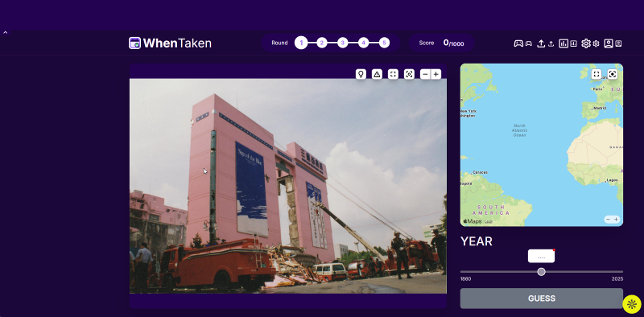Image resolution: width=644 pixels, height=317 pixels.
Task: Open the statistics bar chart icon
Action: tap(563, 43)
